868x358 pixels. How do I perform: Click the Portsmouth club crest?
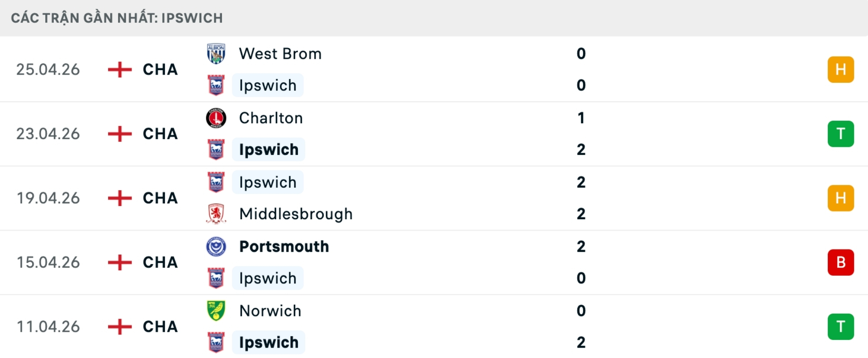coord(216,247)
